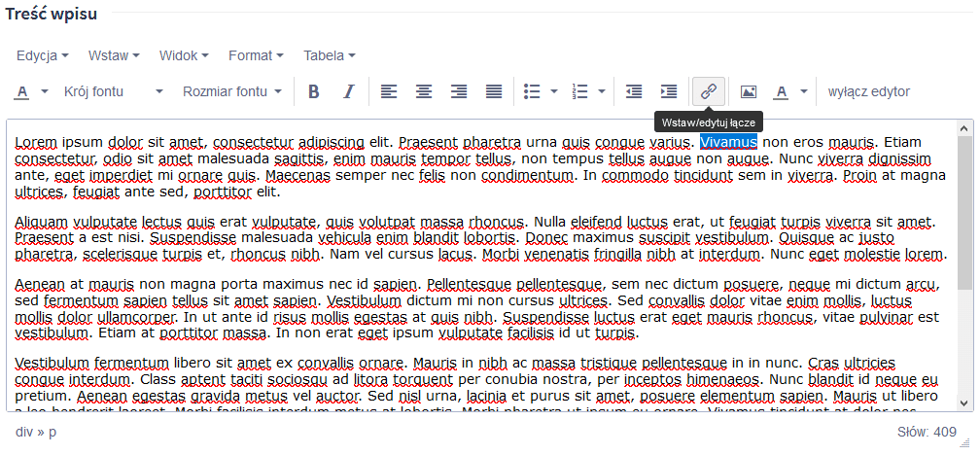Toggle italic text formatting
This screenshot has height=455, width=980.
coord(349,91)
